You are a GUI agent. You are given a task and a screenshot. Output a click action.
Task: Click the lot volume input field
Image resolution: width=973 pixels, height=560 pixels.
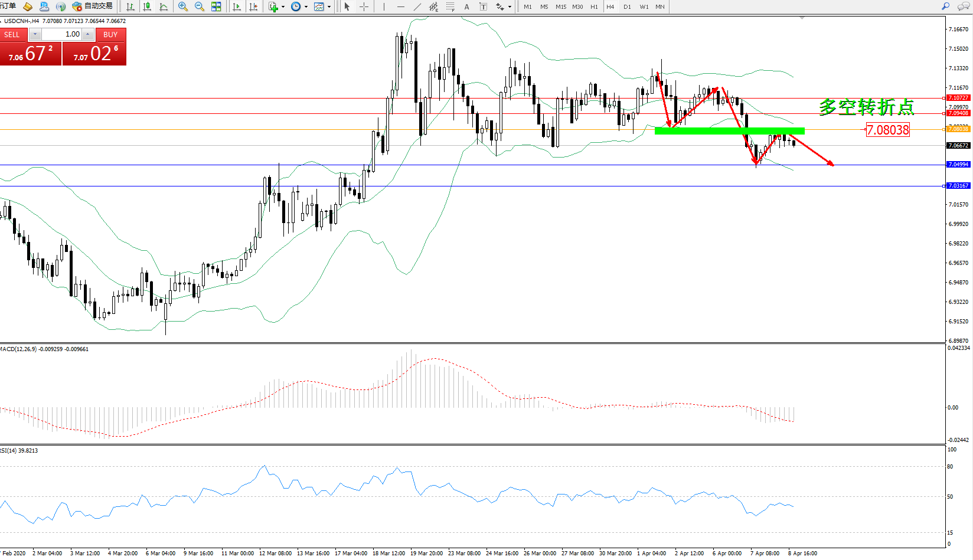[x=63, y=34]
